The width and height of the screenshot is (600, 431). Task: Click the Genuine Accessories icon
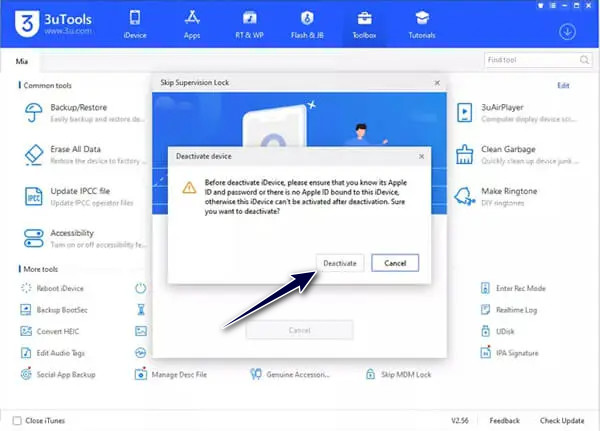click(256, 374)
